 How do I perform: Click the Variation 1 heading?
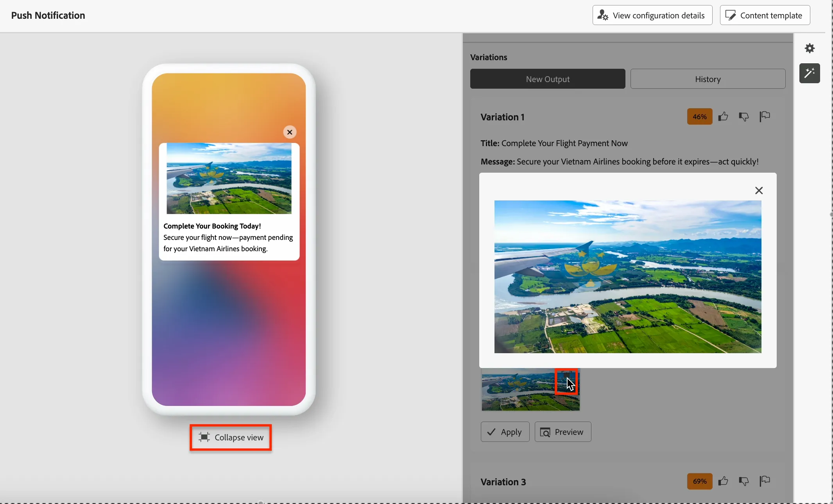coord(502,117)
